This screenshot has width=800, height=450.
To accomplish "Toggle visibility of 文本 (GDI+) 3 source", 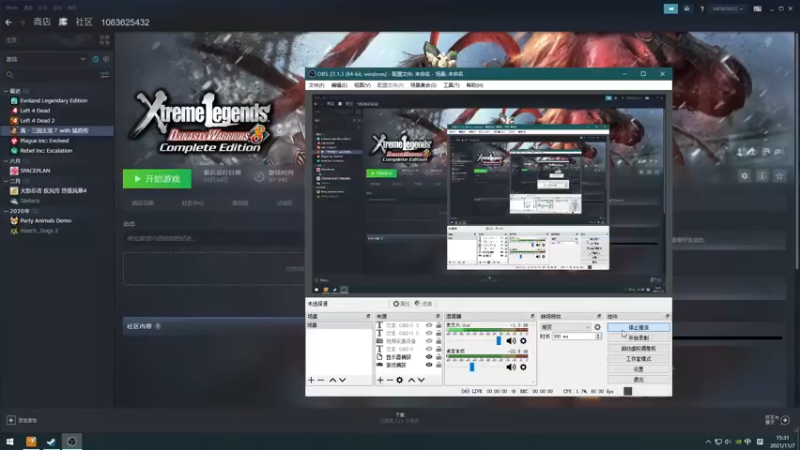I will (x=429, y=325).
